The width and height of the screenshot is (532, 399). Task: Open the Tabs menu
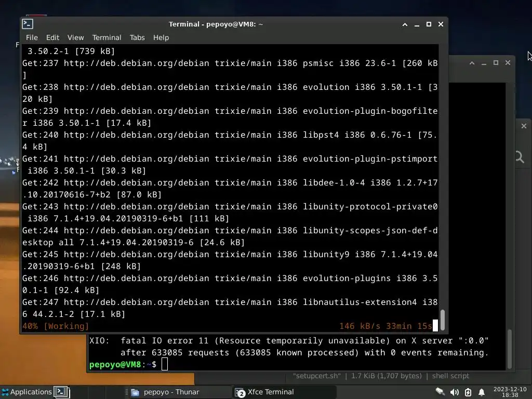[137, 37]
